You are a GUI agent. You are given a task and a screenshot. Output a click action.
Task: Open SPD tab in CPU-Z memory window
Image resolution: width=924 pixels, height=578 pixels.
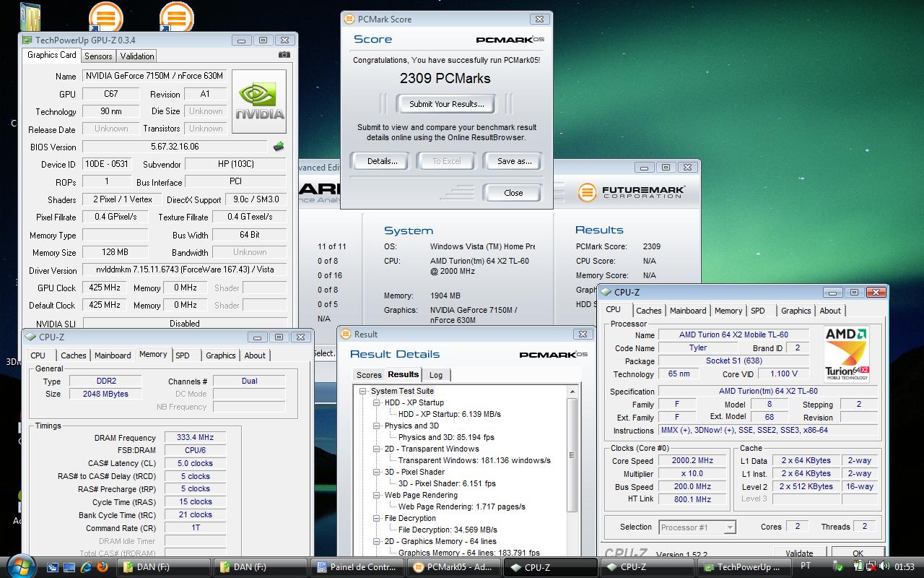click(183, 355)
